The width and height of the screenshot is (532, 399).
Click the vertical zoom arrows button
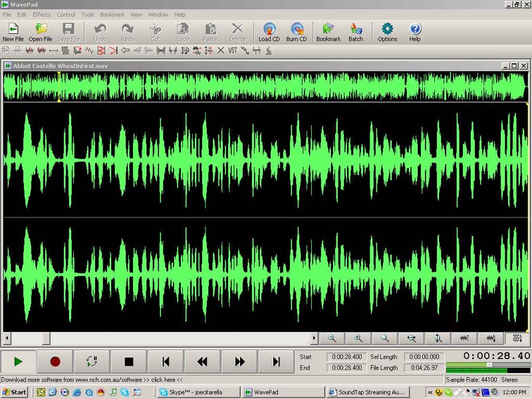(438, 338)
